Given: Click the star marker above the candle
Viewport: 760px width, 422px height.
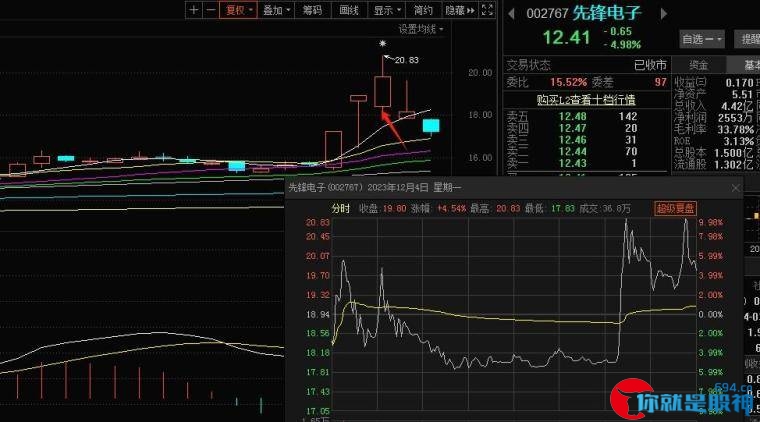Looking at the screenshot, I should [x=382, y=44].
